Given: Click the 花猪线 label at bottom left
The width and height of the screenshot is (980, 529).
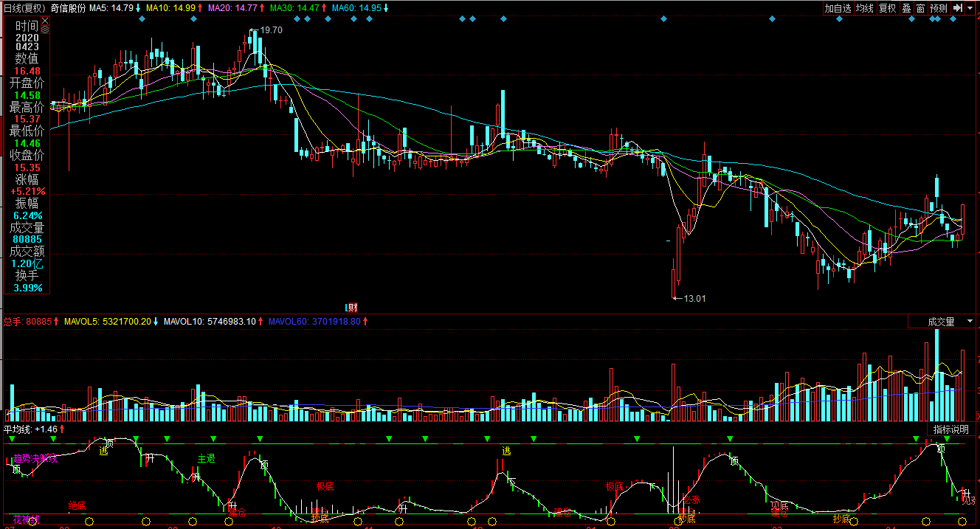Looking at the screenshot, I should pos(27,519).
